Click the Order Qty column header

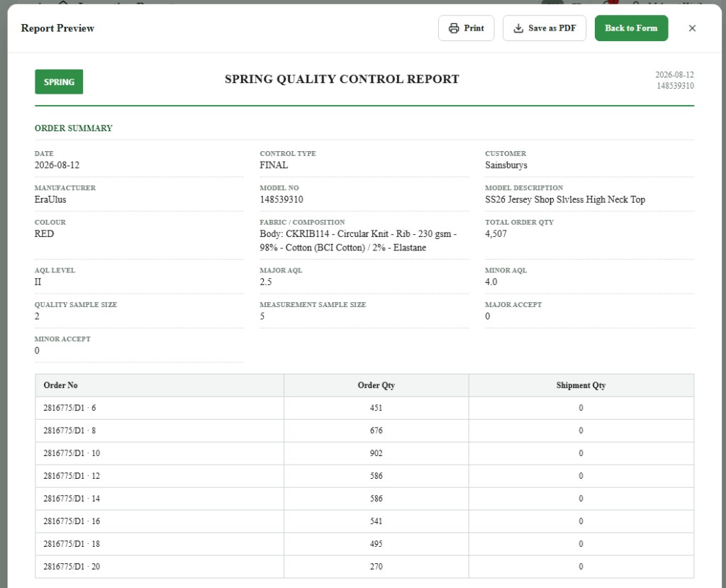point(376,386)
